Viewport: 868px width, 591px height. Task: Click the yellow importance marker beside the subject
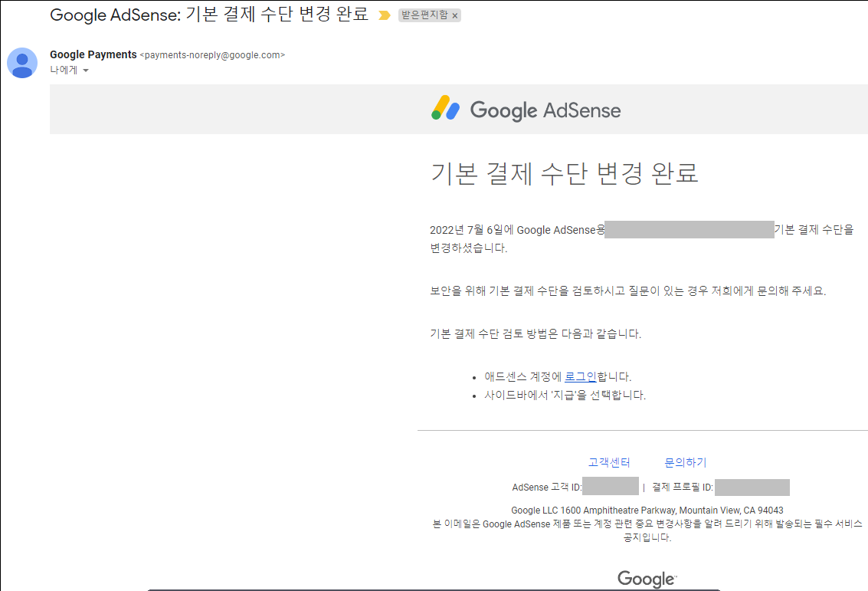[x=384, y=15]
